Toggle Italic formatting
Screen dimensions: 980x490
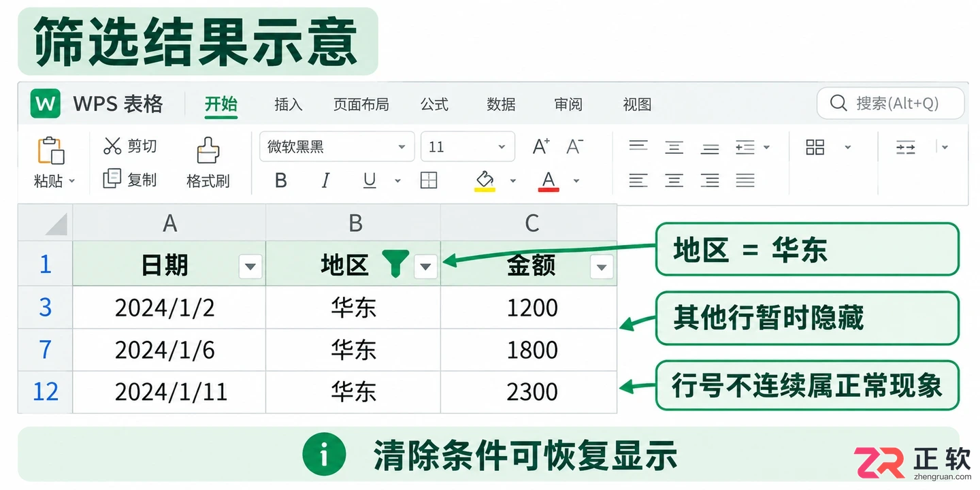(x=325, y=180)
